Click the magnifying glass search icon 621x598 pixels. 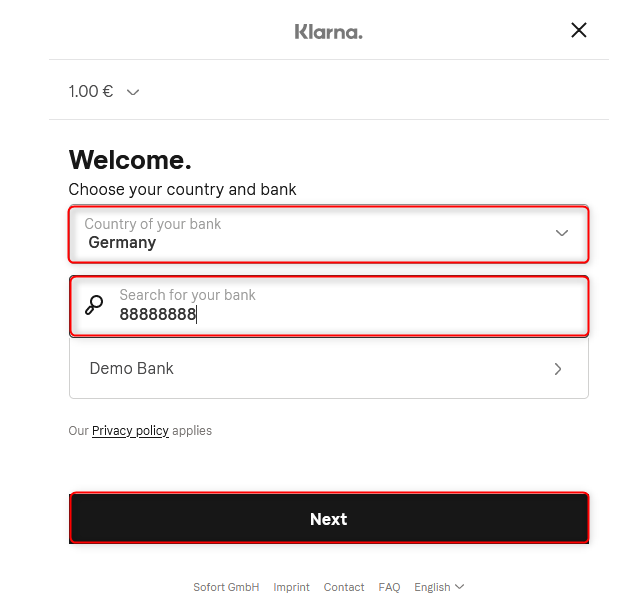94,305
